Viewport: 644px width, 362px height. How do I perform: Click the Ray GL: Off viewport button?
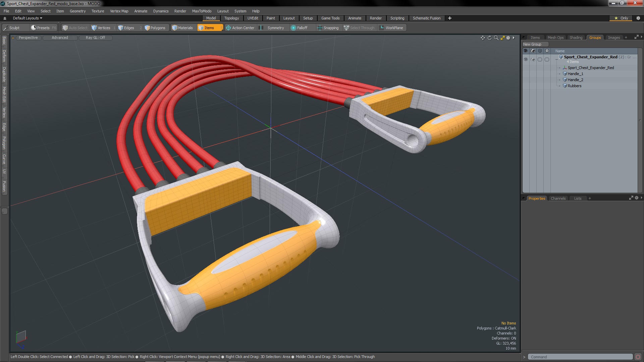tap(95, 38)
